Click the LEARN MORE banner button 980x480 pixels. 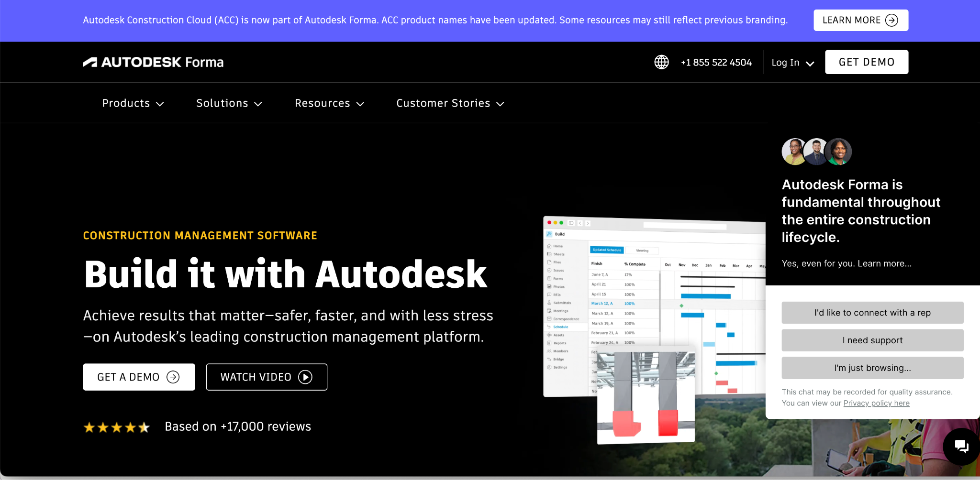pyautogui.click(x=861, y=20)
